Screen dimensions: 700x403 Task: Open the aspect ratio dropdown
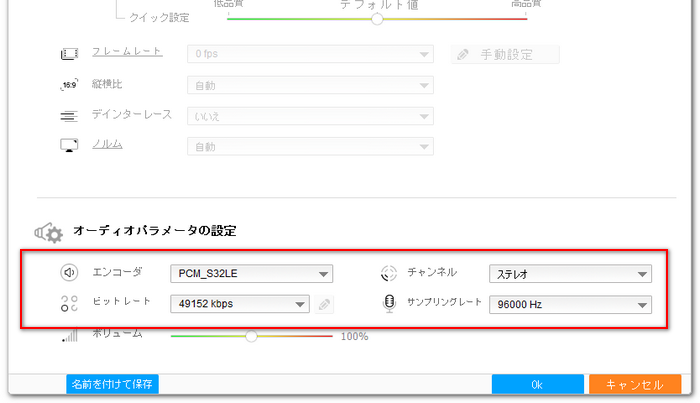(x=310, y=85)
